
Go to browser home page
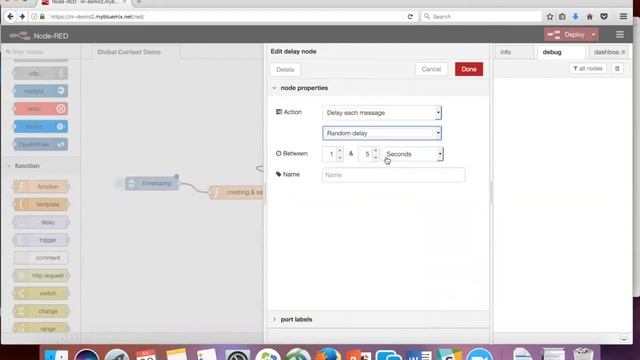click(x=589, y=17)
